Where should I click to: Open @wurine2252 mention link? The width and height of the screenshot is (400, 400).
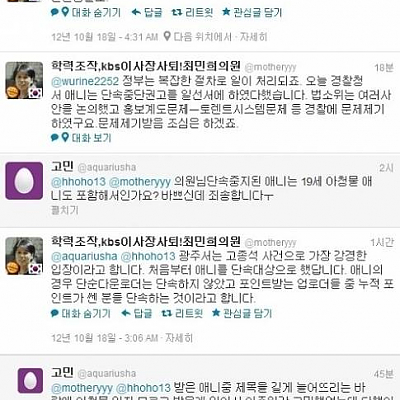[85, 81]
